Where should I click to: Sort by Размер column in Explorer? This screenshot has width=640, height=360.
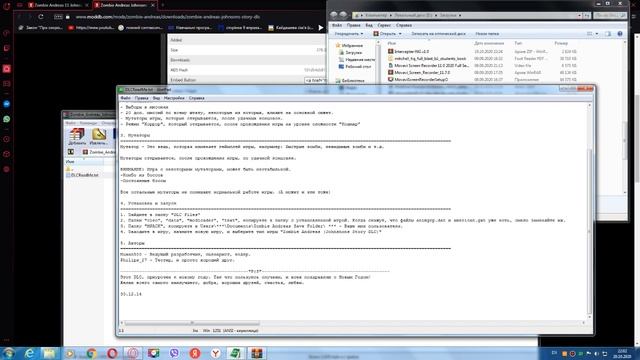point(561,43)
